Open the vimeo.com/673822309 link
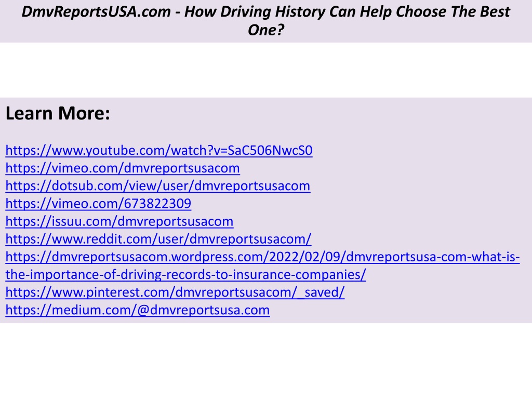Screen dimensions: 532x399 [98, 204]
